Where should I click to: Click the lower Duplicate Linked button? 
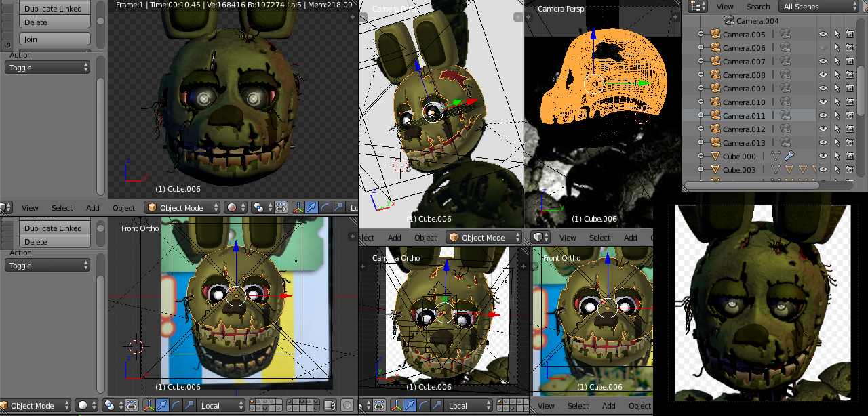click(55, 228)
